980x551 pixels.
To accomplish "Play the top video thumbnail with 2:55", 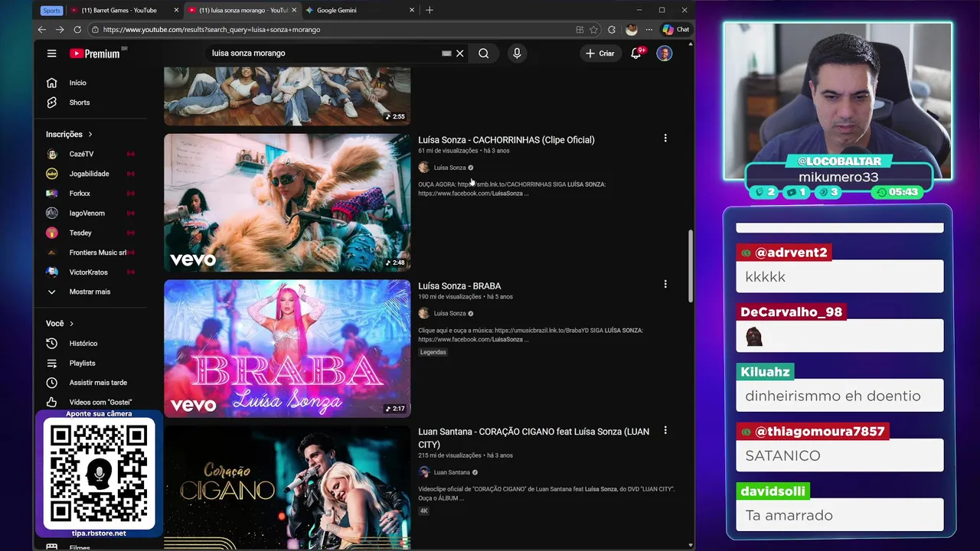I will click(x=287, y=96).
